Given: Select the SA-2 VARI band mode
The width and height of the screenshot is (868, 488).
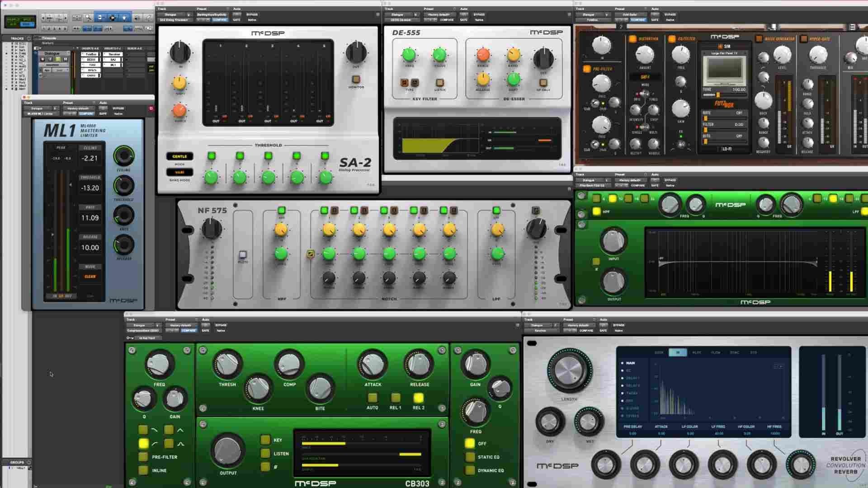Looking at the screenshot, I should click(x=179, y=172).
